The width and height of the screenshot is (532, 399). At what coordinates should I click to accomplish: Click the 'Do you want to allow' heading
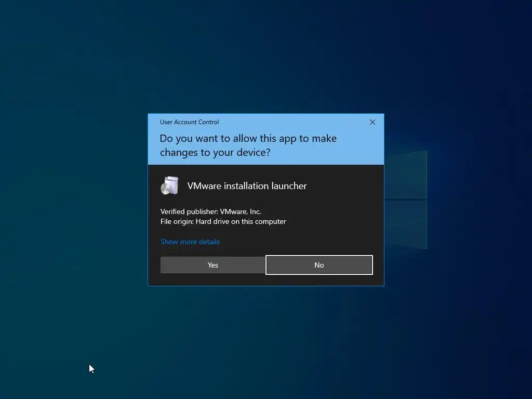[248, 145]
